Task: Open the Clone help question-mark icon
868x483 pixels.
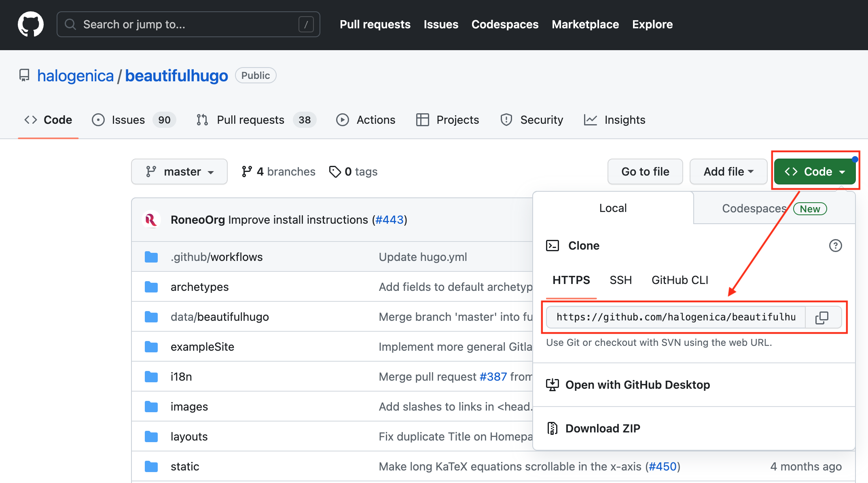Action: tap(835, 246)
